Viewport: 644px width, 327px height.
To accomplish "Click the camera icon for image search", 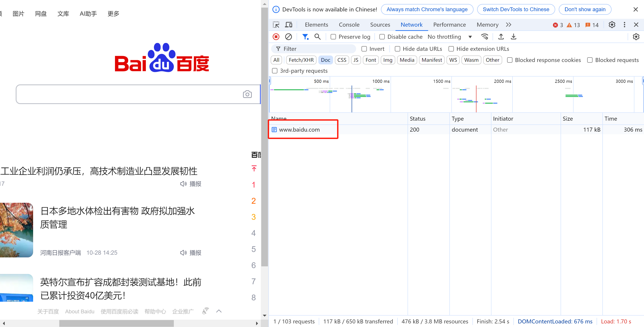I will (247, 94).
